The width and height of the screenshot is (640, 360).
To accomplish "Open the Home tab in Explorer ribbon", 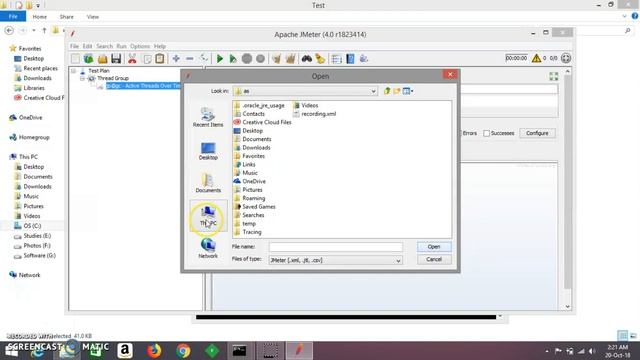I will pos(40,17).
